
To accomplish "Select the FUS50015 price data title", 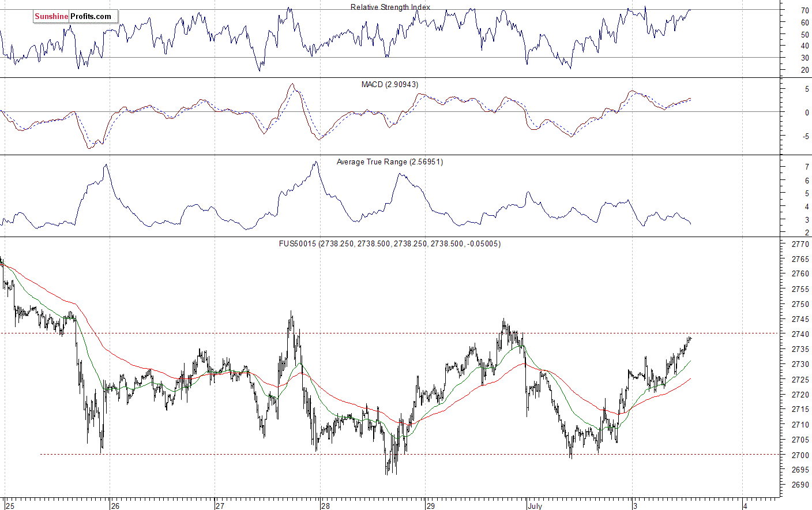I will (x=390, y=244).
